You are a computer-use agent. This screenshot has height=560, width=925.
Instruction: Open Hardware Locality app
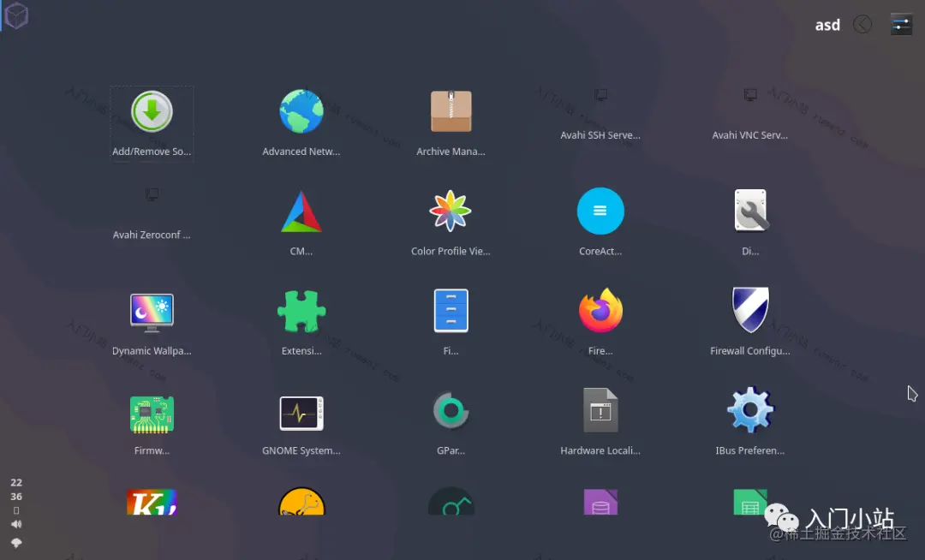tap(600, 423)
